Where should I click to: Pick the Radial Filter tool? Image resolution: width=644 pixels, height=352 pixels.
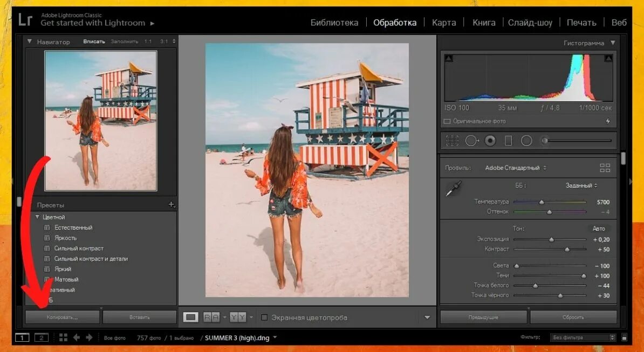(526, 141)
